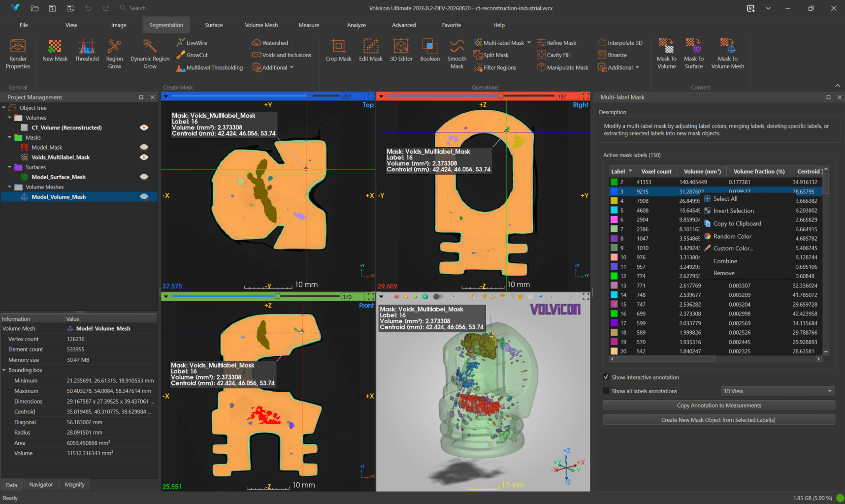
Task: Enable Show all labels annotations
Action: (x=606, y=391)
